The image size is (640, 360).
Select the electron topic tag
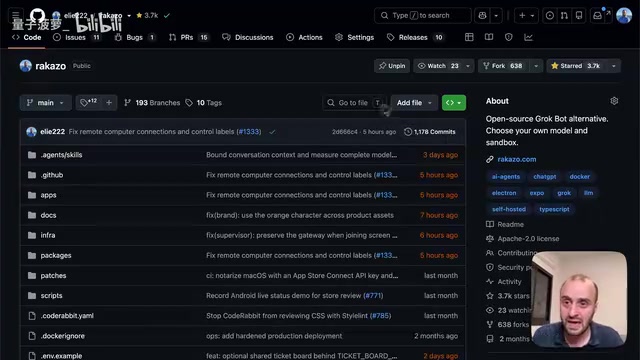click(504, 193)
